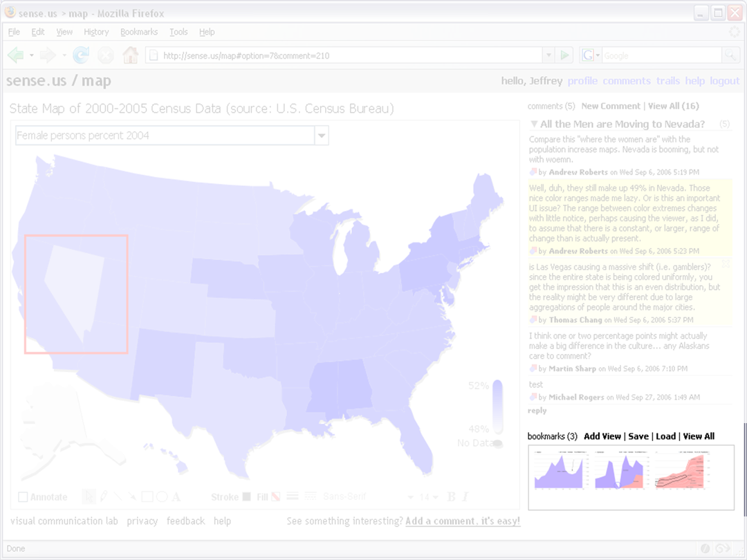Select the ellipse annotation tool
The width and height of the screenshot is (747, 560).
click(x=161, y=496)
